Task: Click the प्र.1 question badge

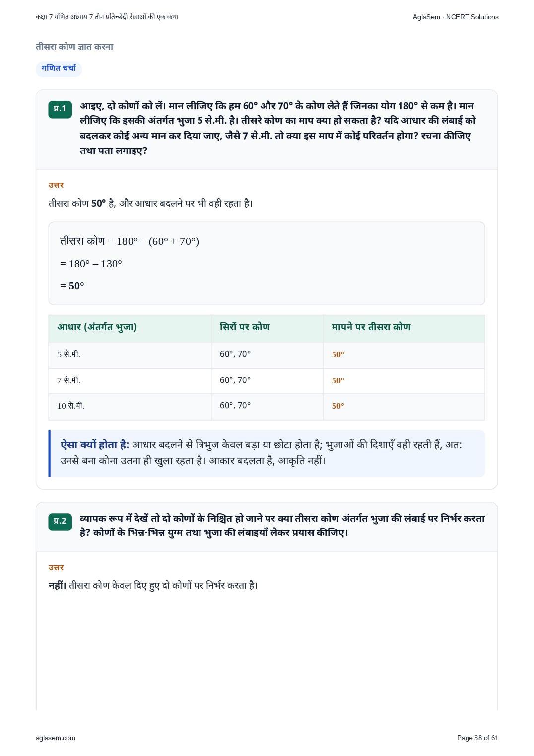Action: pyautogui.click(x=60, y=109)
